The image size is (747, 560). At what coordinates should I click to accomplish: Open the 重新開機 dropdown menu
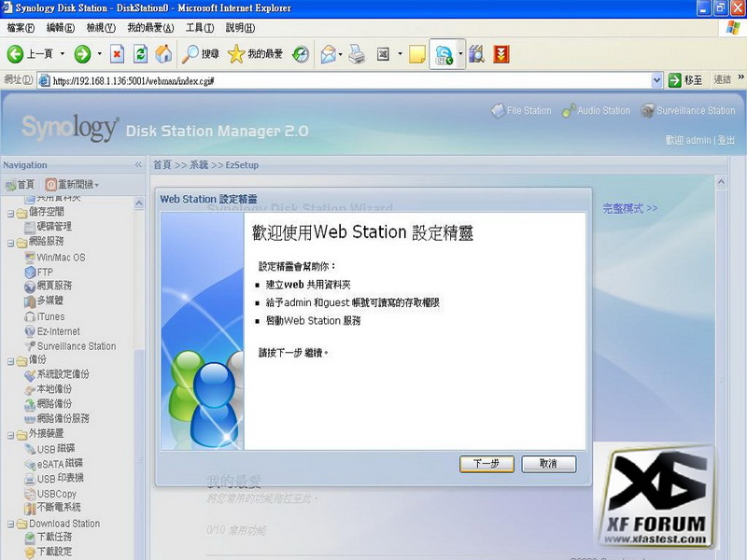point(72,184)
